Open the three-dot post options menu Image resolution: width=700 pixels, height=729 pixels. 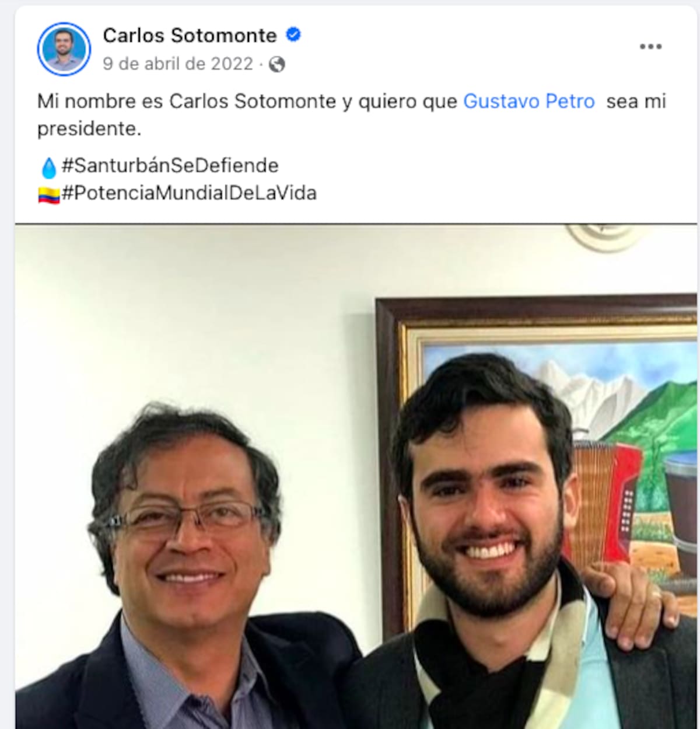(x=650, y=47)
